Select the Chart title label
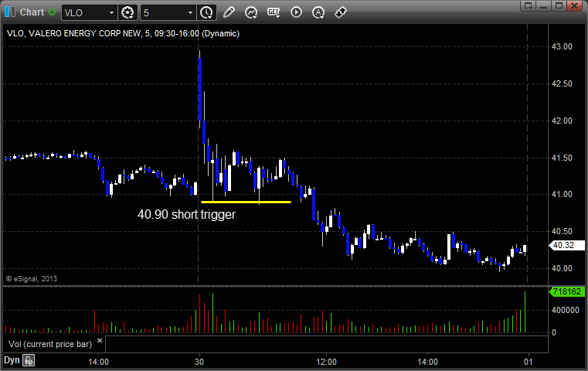The width and height of the screenshot is (588, 371). pos(32,12)
